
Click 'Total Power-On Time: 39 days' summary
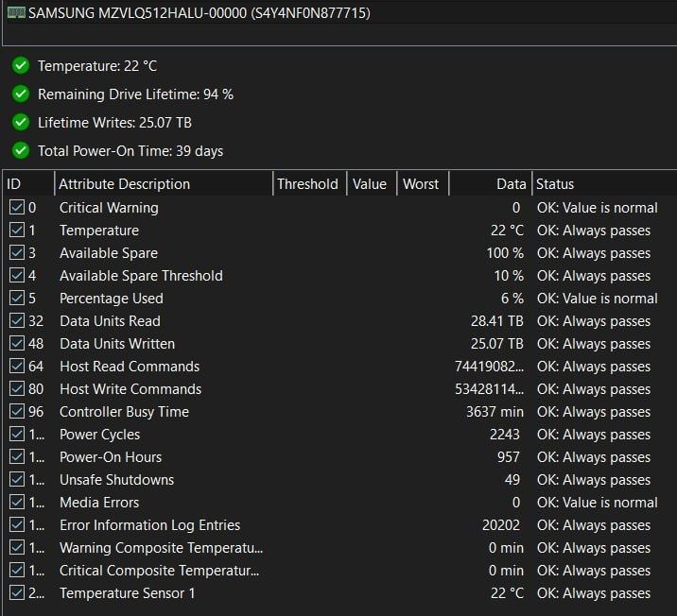tap(130, 151)
